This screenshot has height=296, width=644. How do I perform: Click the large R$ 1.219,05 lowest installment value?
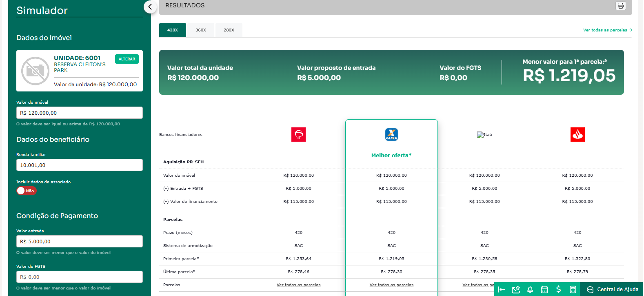click(569, 76)
